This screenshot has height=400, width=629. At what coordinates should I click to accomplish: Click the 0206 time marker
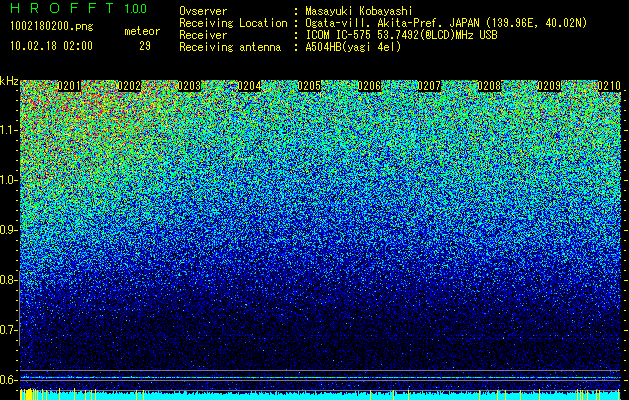tap(369, 86)
